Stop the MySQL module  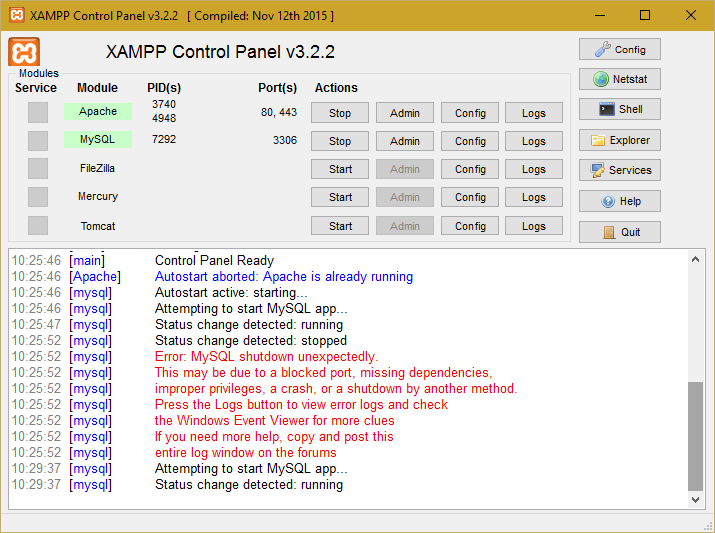(x=340, y=141)
